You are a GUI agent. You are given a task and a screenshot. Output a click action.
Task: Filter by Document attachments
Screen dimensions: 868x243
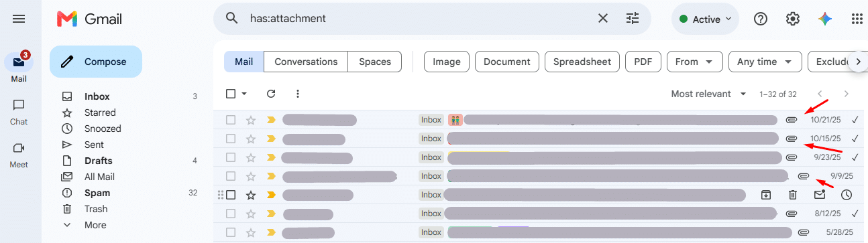pyautogui.click(x=507, y=62)
